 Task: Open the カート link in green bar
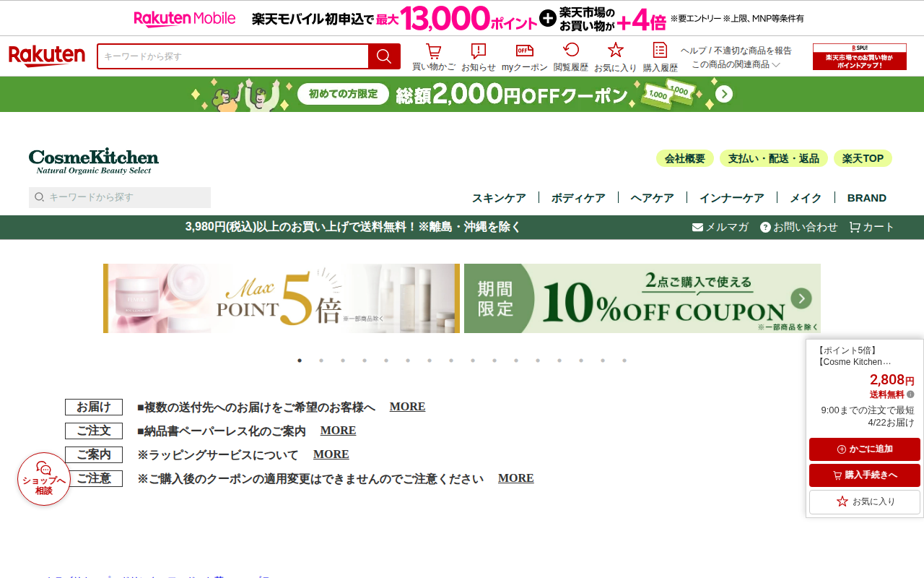[871, 227]
